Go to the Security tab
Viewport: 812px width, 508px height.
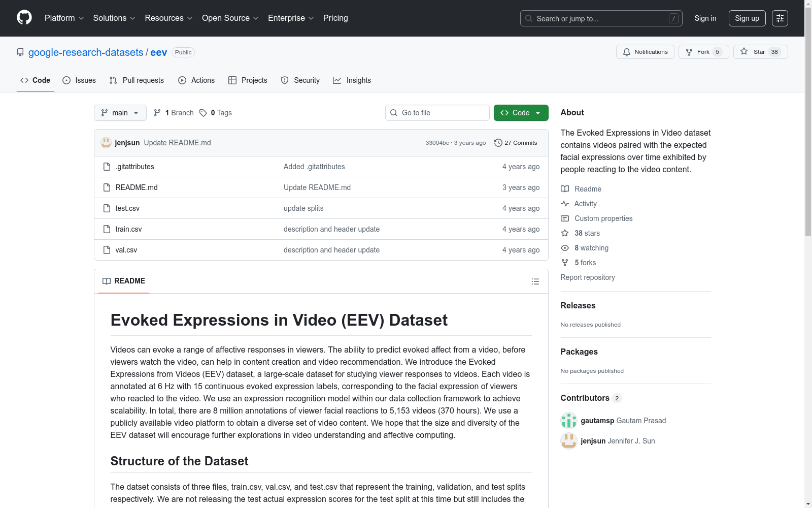pyautogui.click(x=300, y=80)
